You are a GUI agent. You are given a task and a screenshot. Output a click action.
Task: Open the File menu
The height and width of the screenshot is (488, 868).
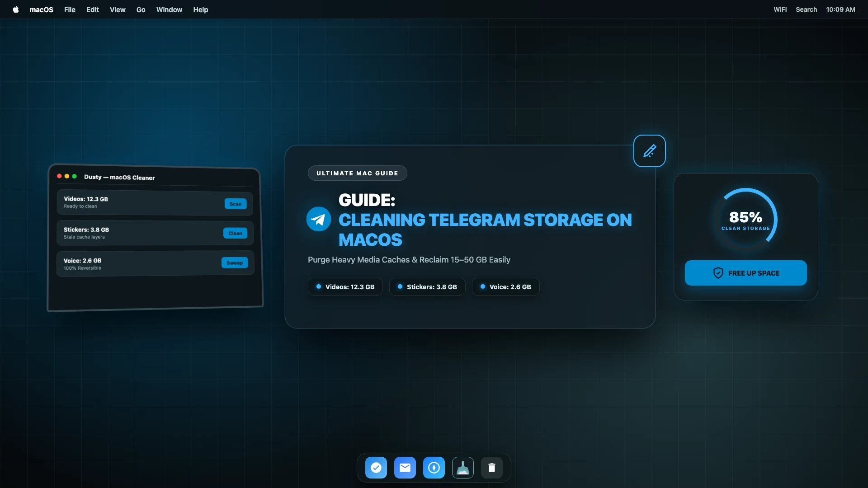70,9
